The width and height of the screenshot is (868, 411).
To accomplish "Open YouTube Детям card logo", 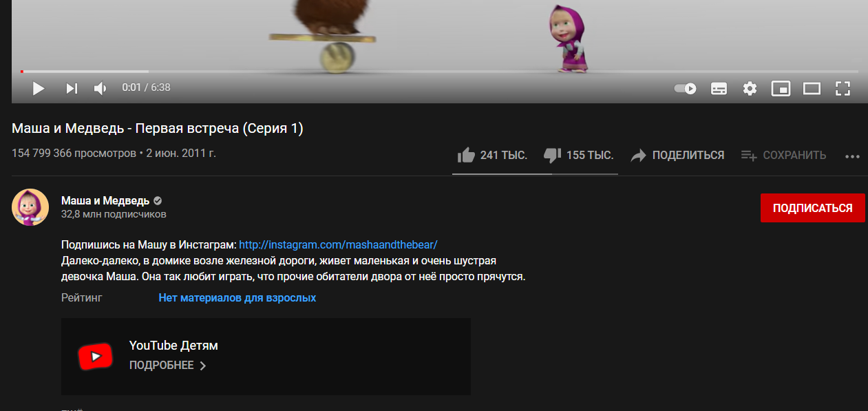I will click(95, 356).
